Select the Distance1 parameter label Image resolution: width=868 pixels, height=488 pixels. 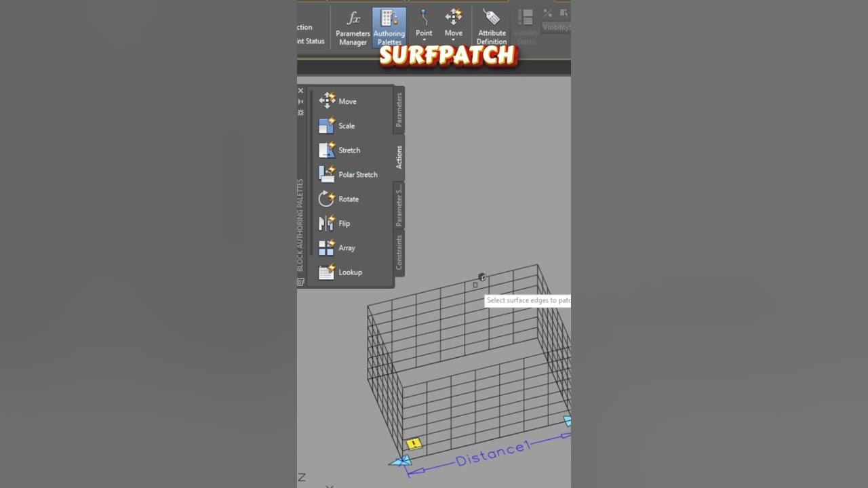click(492, 453)
